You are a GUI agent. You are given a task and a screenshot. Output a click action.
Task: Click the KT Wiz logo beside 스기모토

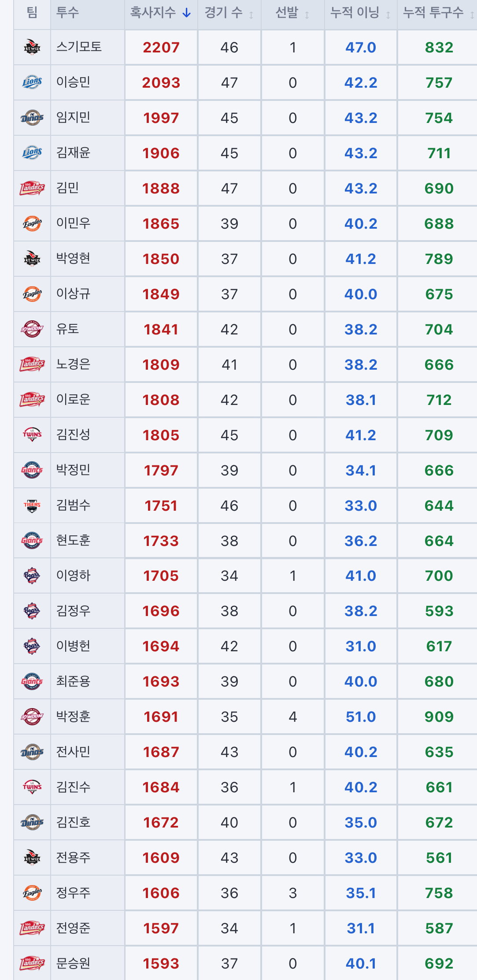click(x=32, y=47)
